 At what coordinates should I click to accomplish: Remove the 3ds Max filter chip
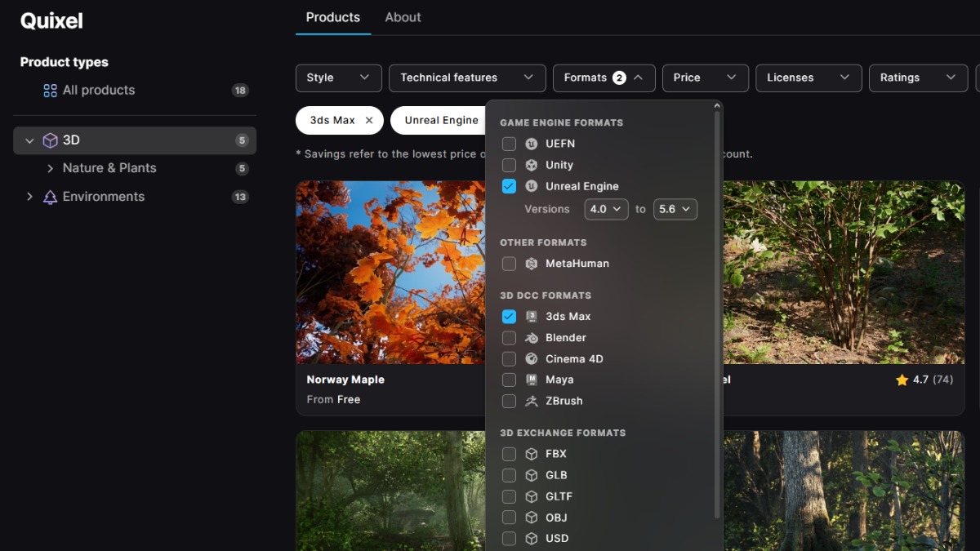tap(369, 120)
